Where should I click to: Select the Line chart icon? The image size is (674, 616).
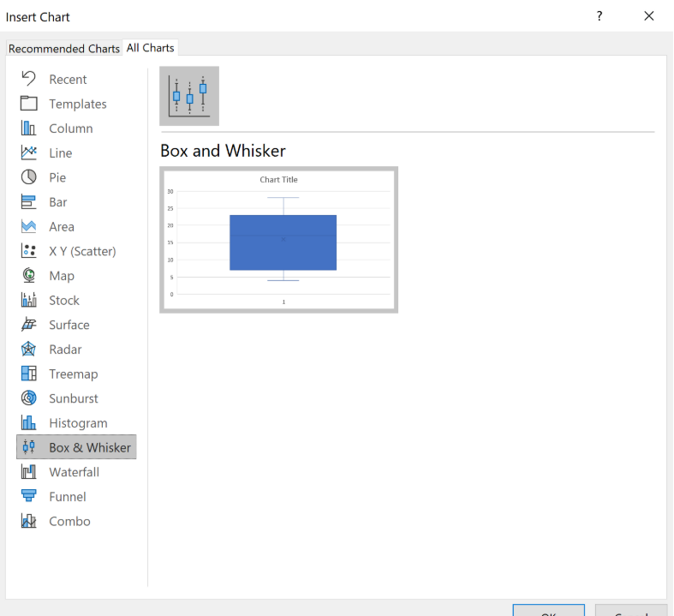29,153
